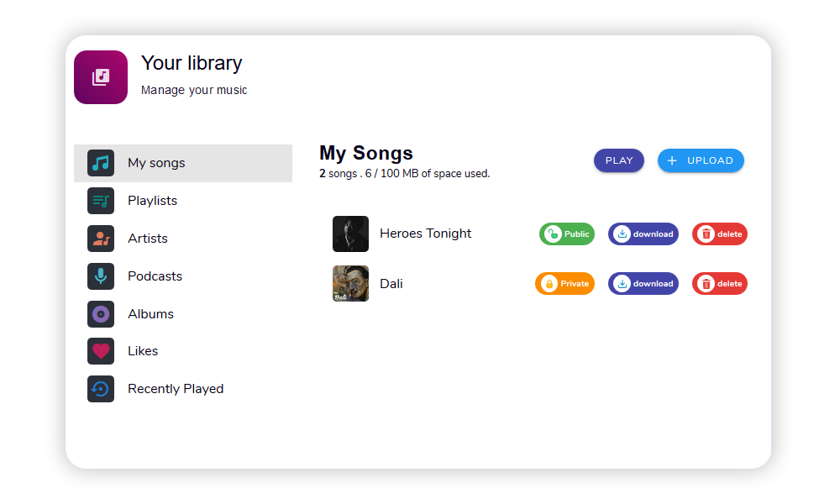
Task: Delete the Heroes Tonight song
Action: click(x=720, y=234)
